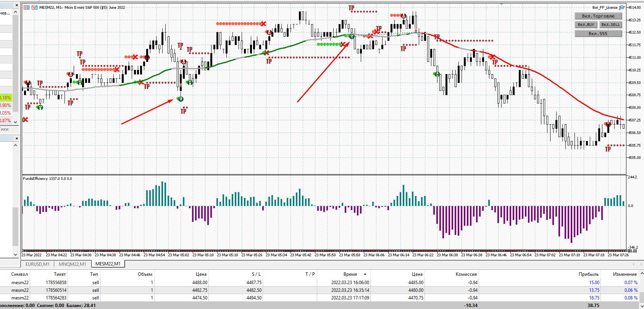The image size is (644, 309).
Task: Close the upper left side panel
Action: click(16, 5)
